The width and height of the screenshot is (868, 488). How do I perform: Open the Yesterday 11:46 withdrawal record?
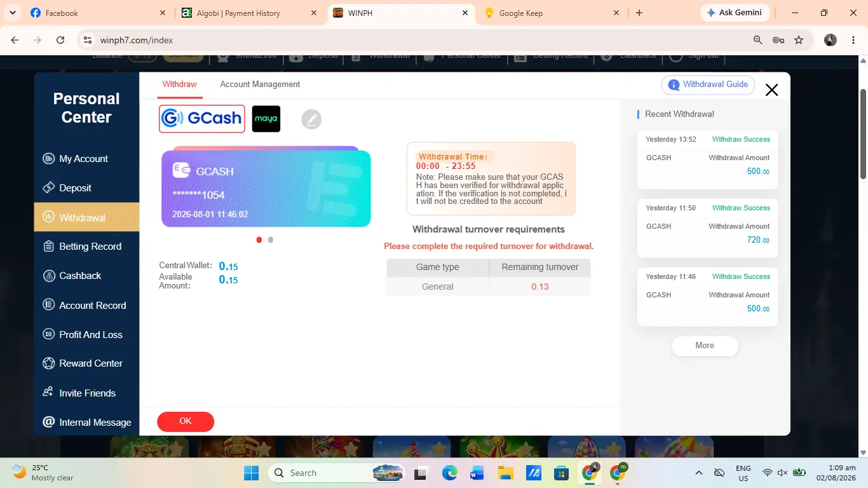click(707, 297)
